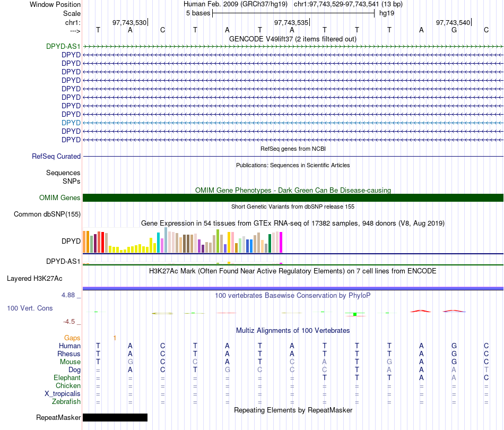Click the 100 Vert. Cons track label
Screen dimensions: 504x430
(30, 308)
